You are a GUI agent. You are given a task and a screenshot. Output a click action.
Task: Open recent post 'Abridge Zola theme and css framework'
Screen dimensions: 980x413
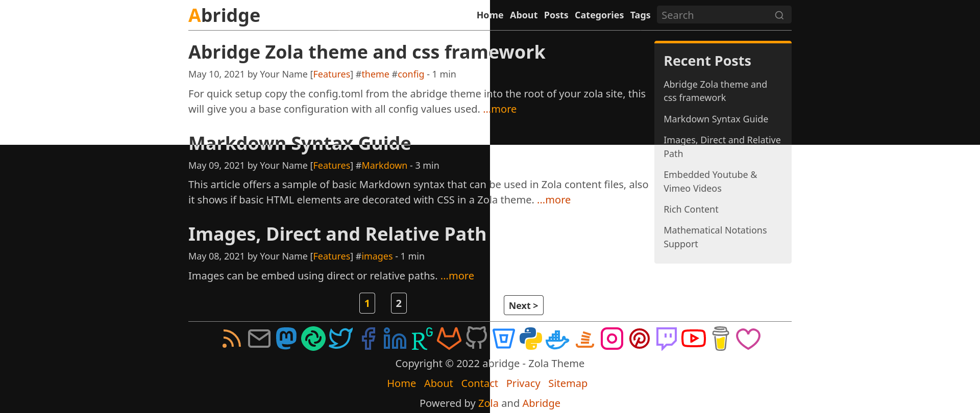coord(715,91)
